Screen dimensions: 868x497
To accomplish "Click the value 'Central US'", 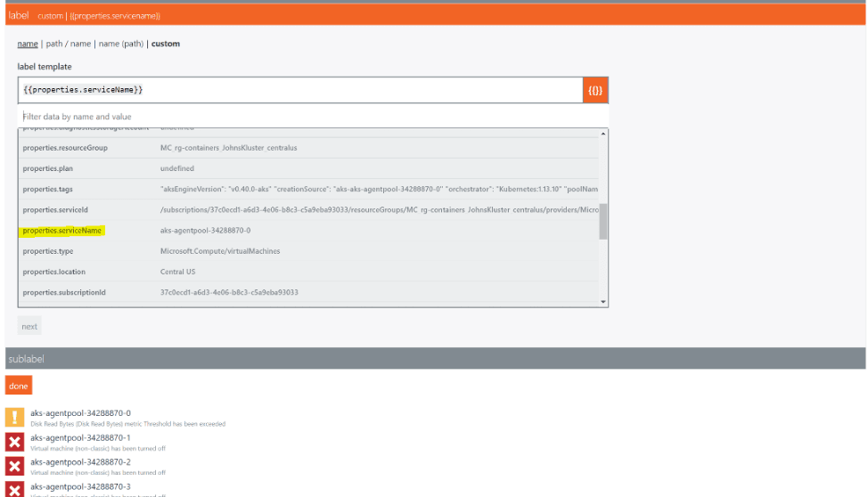I will [x=177, y=272].
